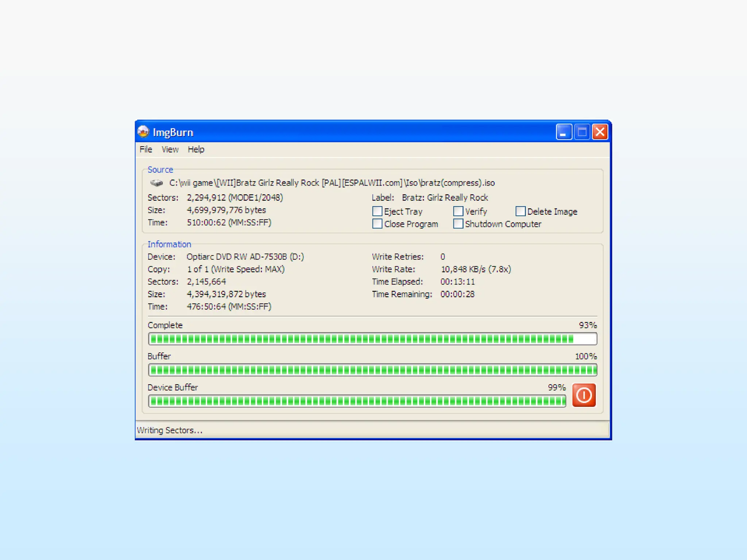This screenshot has height=560, width=747.
Task: Check the Delete Image option
Action: coord(520,211)
